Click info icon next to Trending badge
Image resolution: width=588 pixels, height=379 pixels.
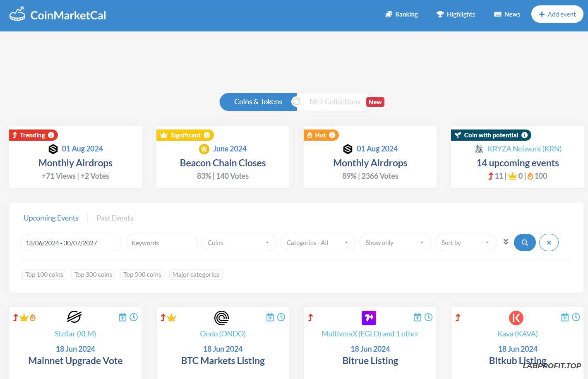(x=51, y=135)
